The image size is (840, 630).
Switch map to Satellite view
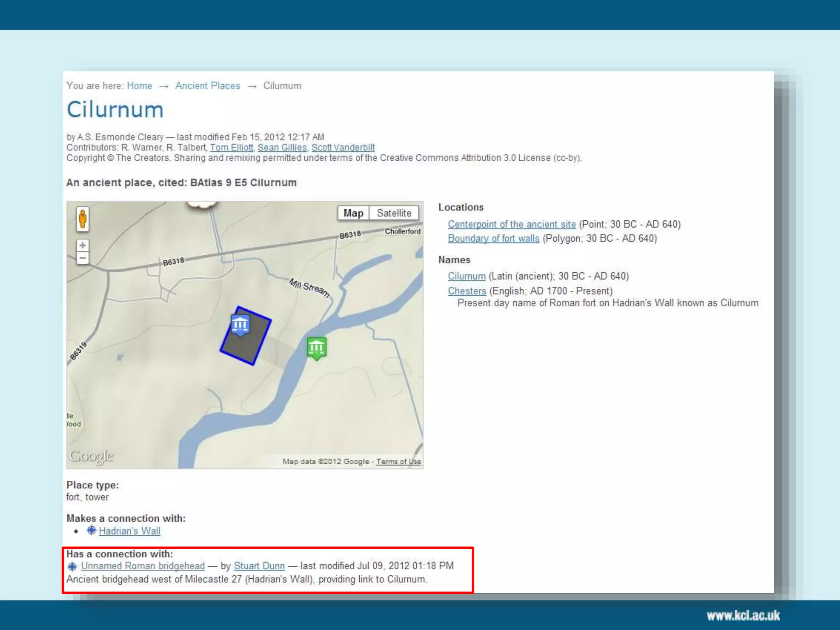[x=394, y=213]
